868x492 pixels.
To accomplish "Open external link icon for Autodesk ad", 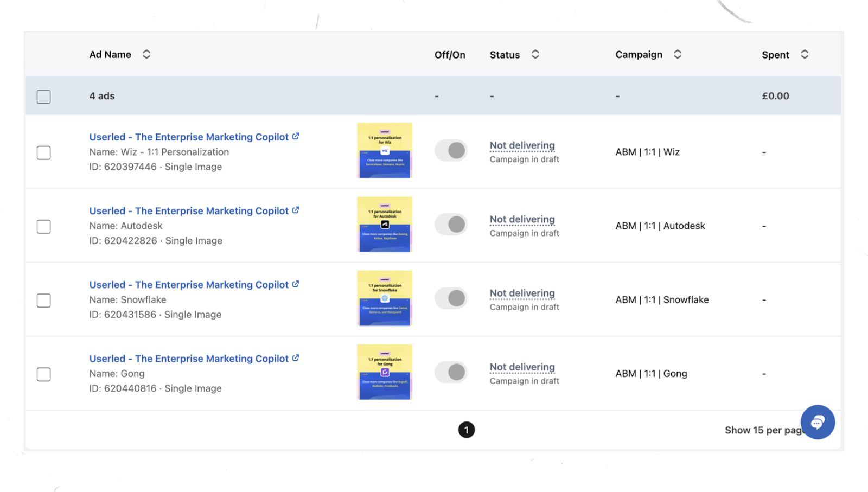I will coord(296,210).
